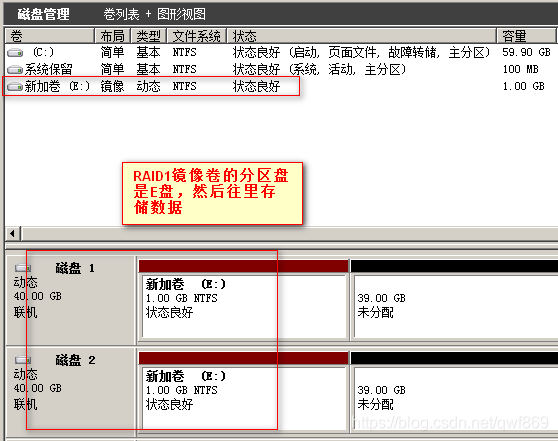The width and height of the screenshot is (558, 441).
Task: Click the 系统保留 volume drive icon
Action: tap(15, 69)
